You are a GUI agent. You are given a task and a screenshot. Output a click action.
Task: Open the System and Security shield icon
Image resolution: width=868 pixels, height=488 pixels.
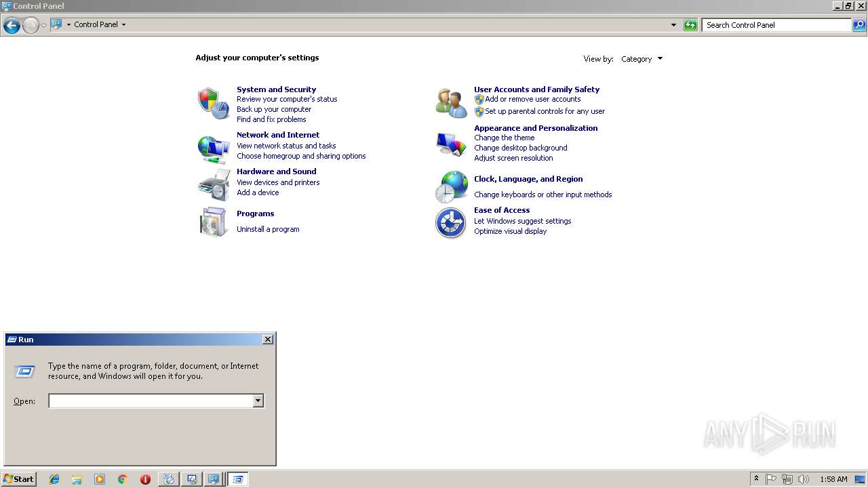(214, 103)
